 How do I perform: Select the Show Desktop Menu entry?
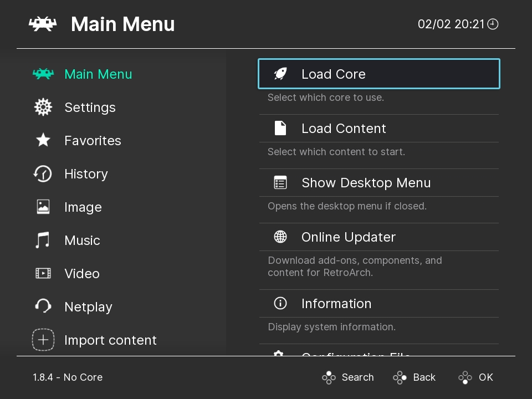(x=366, y=182)
